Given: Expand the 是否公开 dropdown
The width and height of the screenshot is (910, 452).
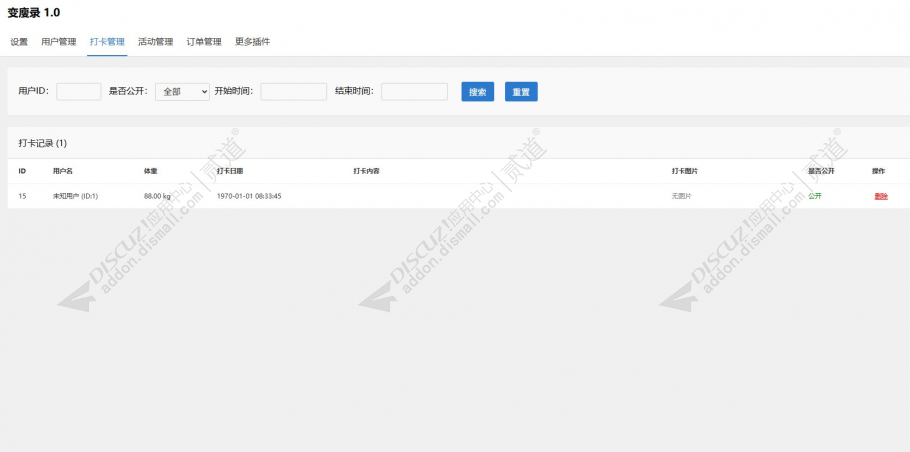Looking at the screenshot, I should tap(182, 92).
